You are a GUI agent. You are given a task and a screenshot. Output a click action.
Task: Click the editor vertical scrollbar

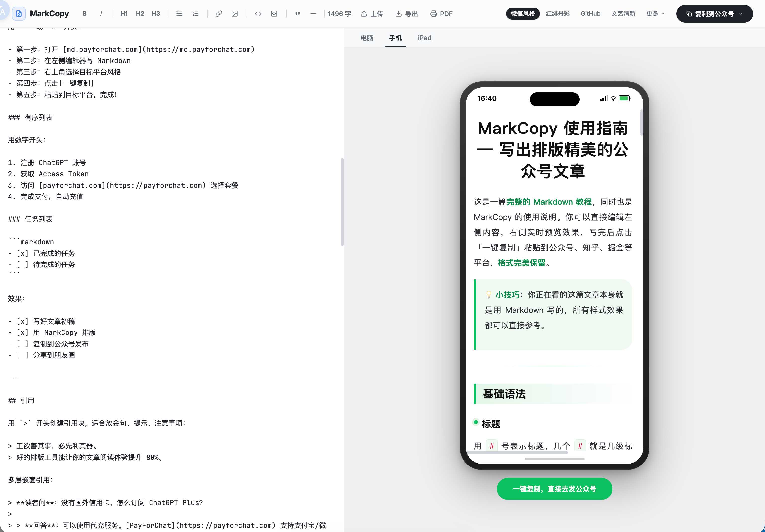342,202
